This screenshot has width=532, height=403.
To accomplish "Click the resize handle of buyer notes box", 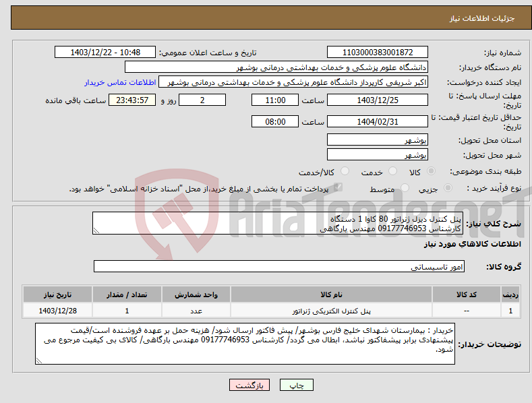I will click(x=39, y=361).
